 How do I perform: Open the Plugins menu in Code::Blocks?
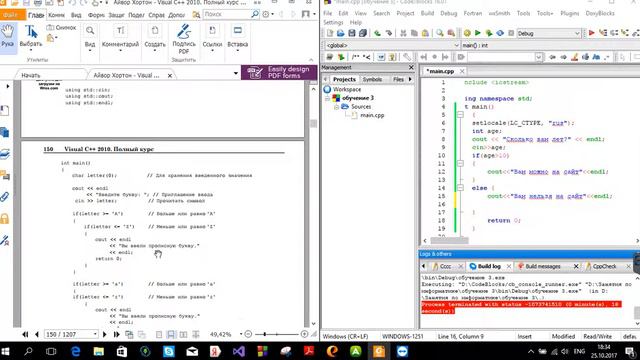(569, 13)
